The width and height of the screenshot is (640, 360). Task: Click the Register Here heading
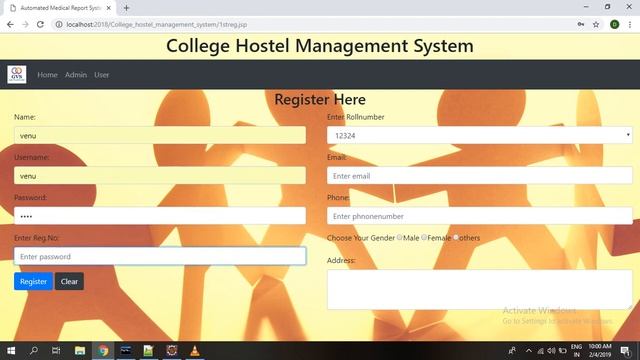coord(320,99)
